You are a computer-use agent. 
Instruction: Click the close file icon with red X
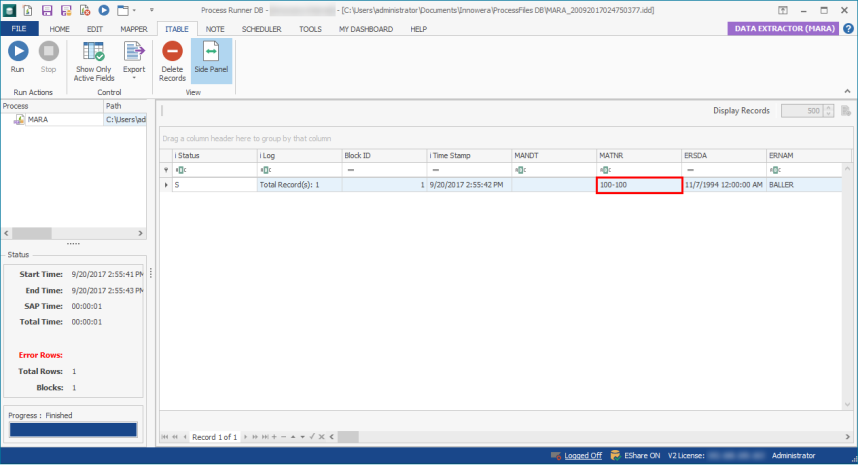[x=85, y=10]
